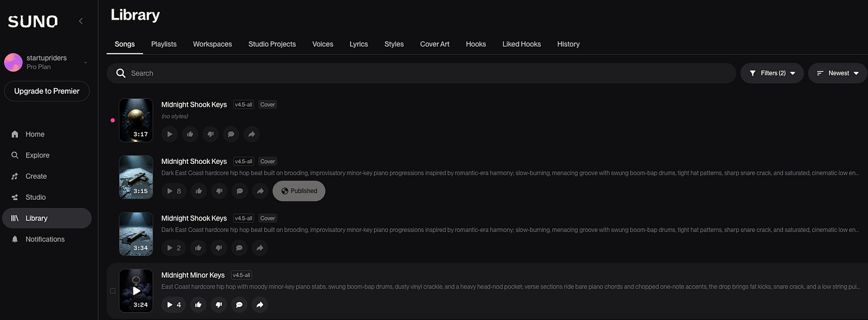Switch to the Playlists tab
Screen dimensions: 868x320
click(164, 44)
